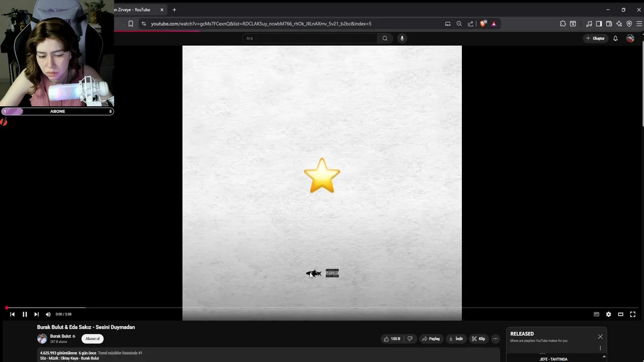This screenshot has height=362, width=644.
Task: Open the Leo AI sparkle icon
Action: (x=619, y=24)
